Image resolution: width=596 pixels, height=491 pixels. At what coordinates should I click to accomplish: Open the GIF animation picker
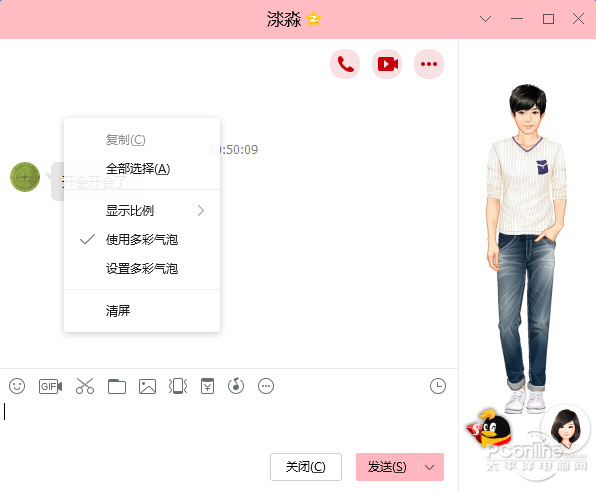click(x=51, y=386)
